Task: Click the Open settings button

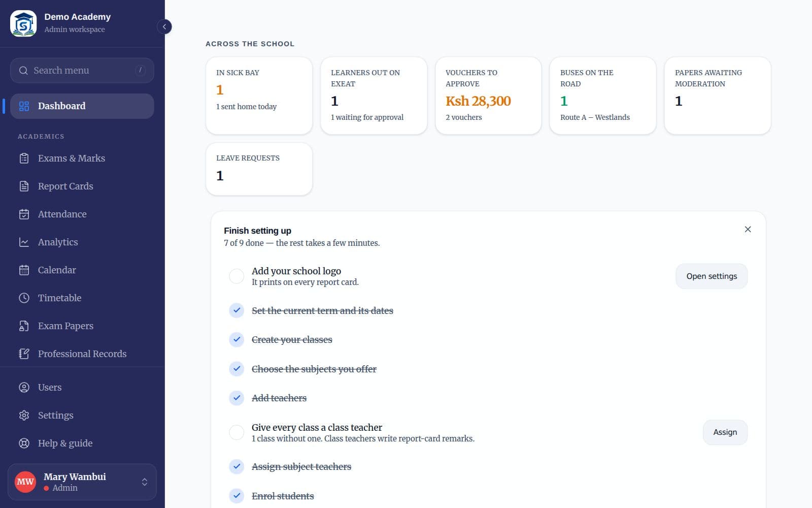Action: click(x=712, y=276)
